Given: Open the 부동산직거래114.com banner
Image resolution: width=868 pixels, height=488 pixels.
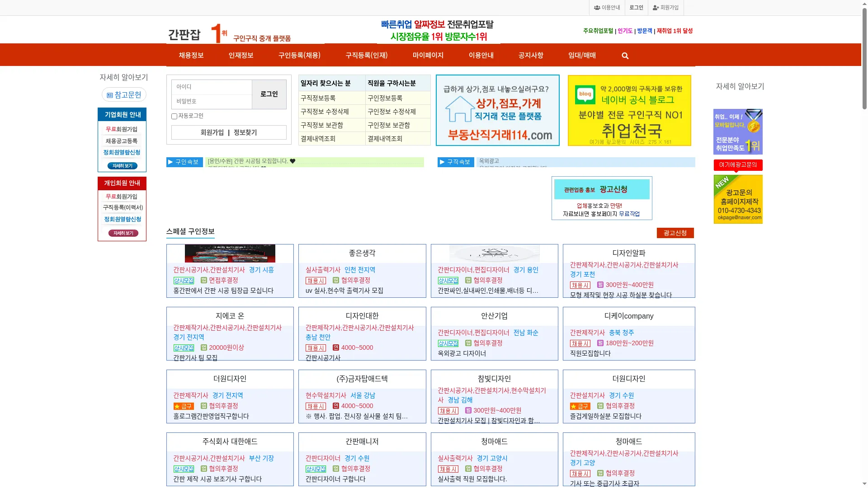Looking at the screenshot, I should (497, 110).
